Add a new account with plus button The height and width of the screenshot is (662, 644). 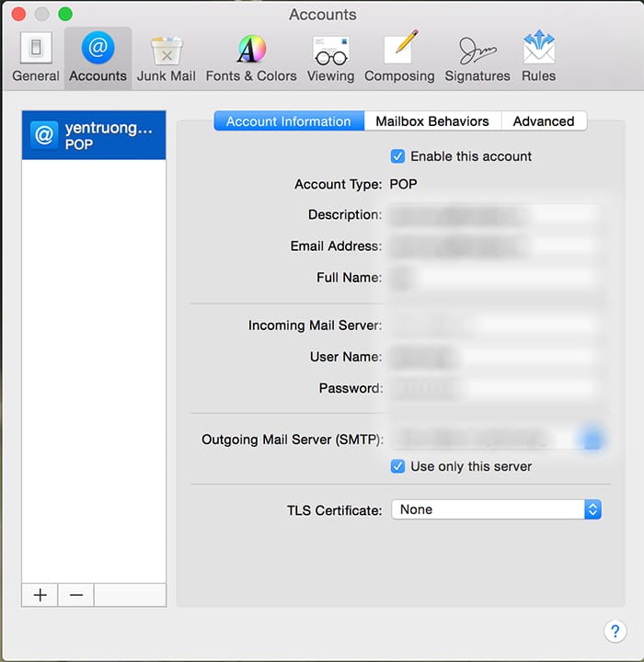click(x=40, y=595)
